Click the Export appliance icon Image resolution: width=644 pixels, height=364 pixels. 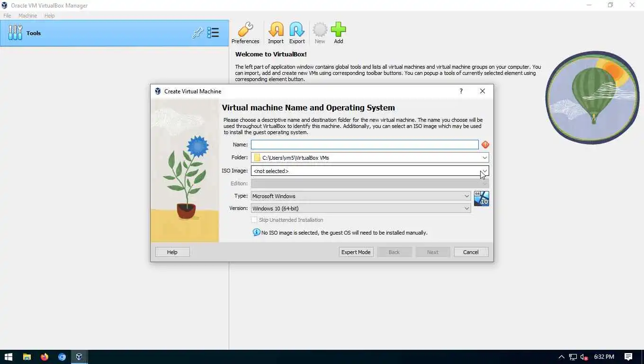(297, 33)
